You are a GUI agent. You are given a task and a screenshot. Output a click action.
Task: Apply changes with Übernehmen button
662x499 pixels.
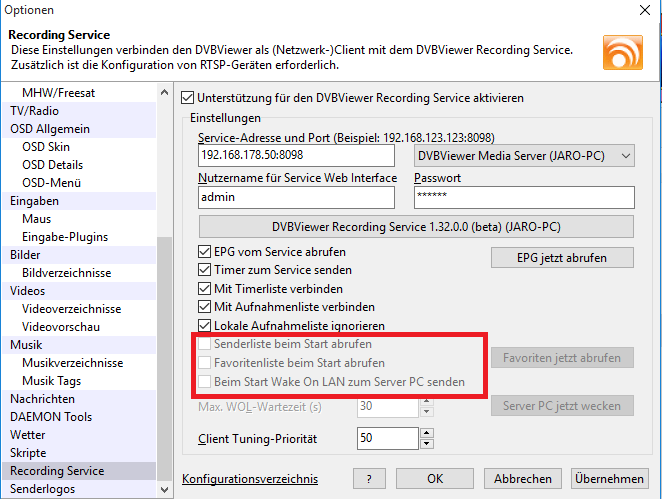(610, 479)
